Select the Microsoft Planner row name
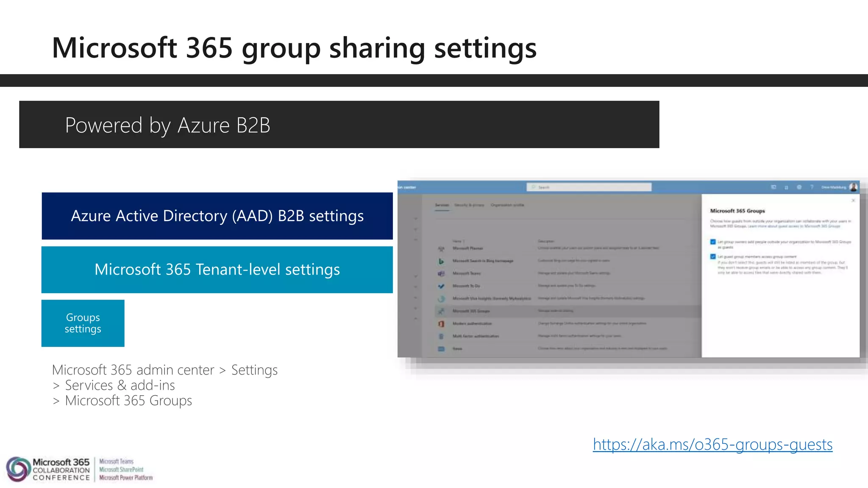 point(467,249)
